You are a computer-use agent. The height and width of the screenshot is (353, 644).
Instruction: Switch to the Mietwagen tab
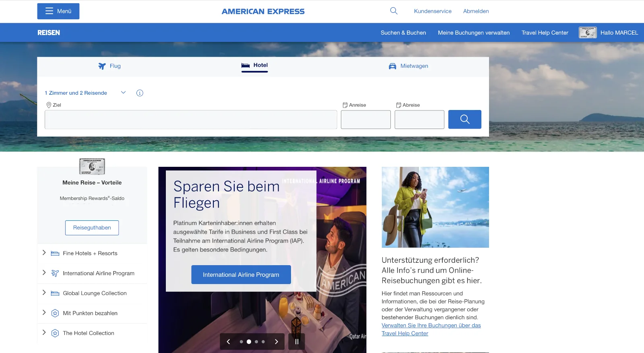(409, 66)
